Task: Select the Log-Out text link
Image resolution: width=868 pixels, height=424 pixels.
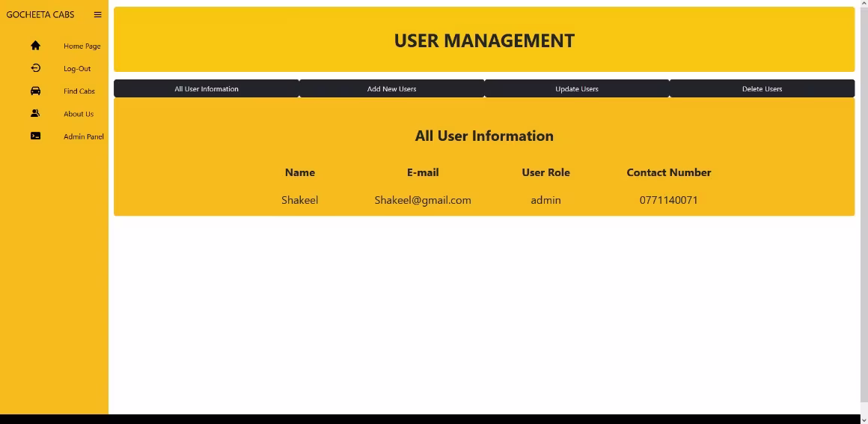Action: tap(77, 69)
